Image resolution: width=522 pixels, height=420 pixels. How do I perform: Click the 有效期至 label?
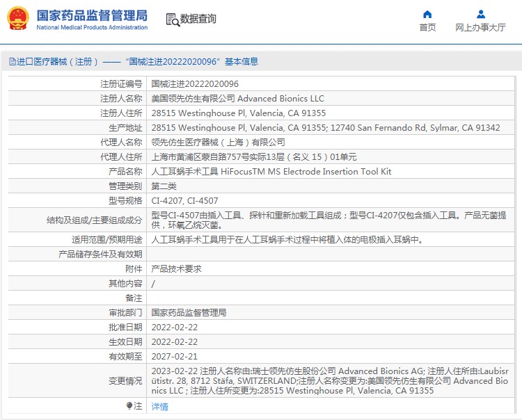point(125,357)
